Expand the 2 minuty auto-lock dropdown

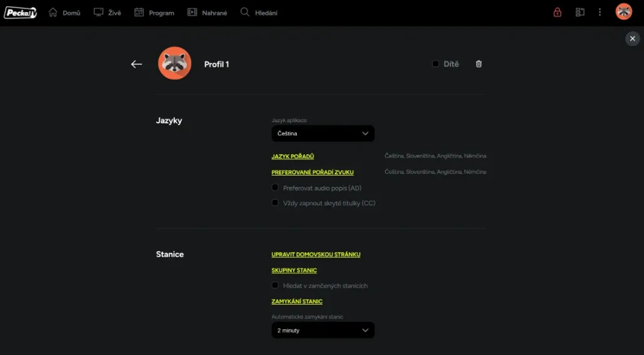coord(323,330)
